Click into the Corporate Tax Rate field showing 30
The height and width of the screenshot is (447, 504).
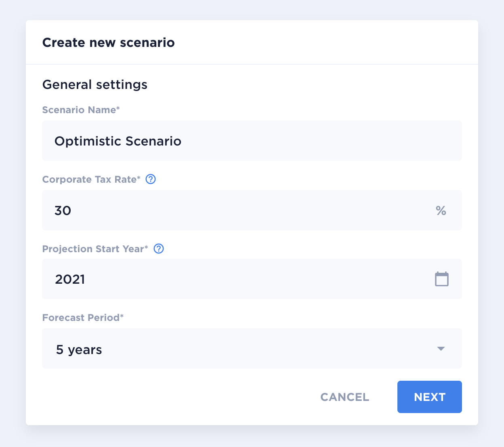coord(252,210)
